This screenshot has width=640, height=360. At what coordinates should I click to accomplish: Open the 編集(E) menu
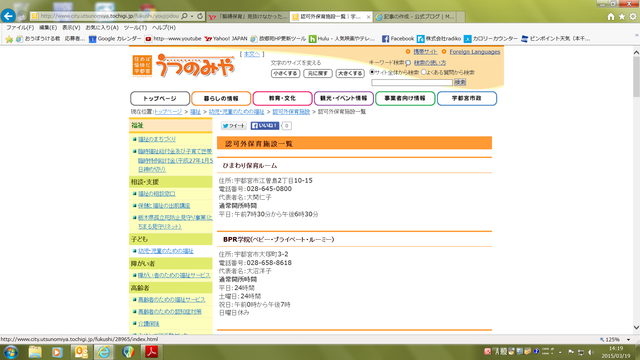click(x=48, y=27)
